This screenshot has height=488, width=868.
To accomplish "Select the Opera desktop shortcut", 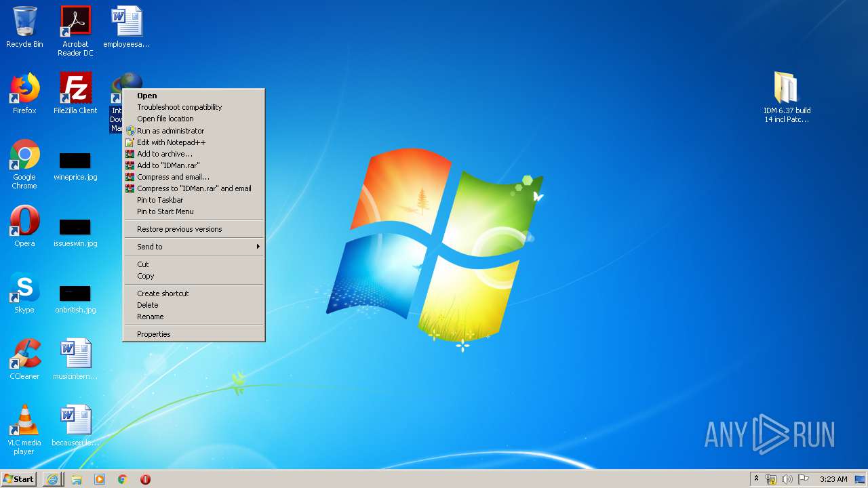I will (24, 226).
